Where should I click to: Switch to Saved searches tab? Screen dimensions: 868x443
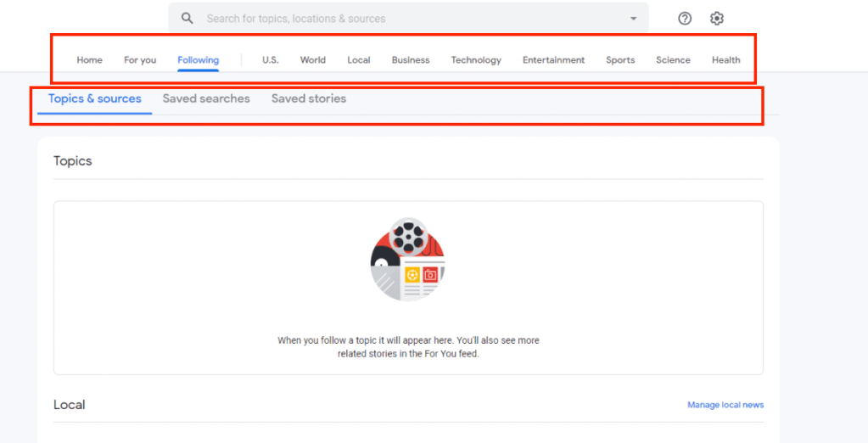click(206, 98)
